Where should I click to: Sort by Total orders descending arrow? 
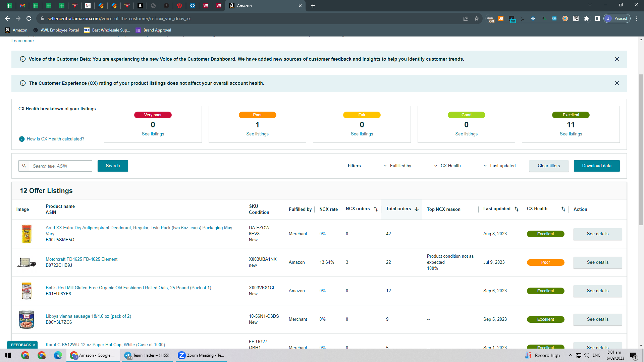[417, 209]
